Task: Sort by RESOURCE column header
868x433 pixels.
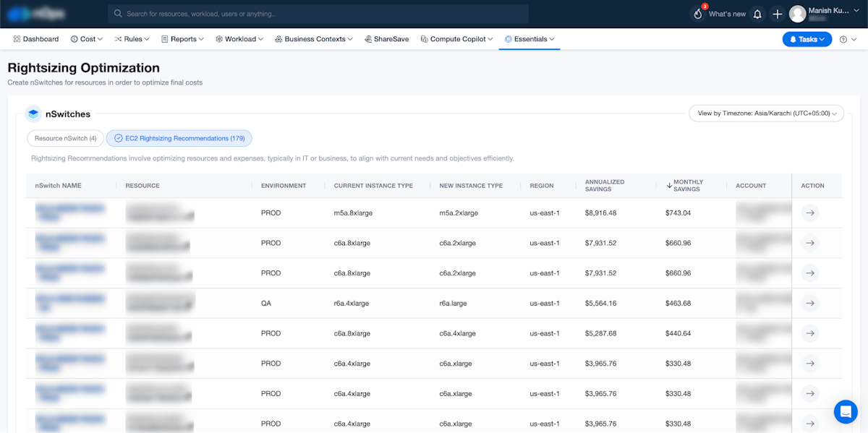Action: [x=142, y=186]
